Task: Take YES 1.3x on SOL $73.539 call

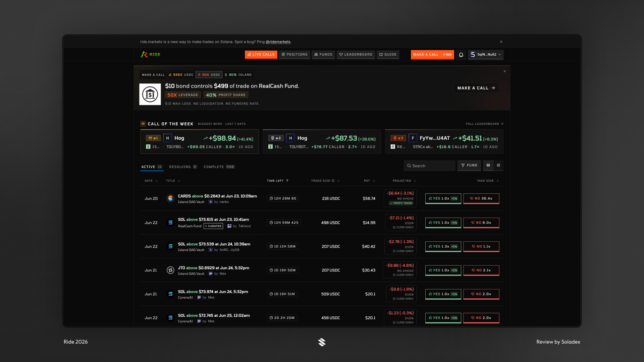Action: point(443,246)
